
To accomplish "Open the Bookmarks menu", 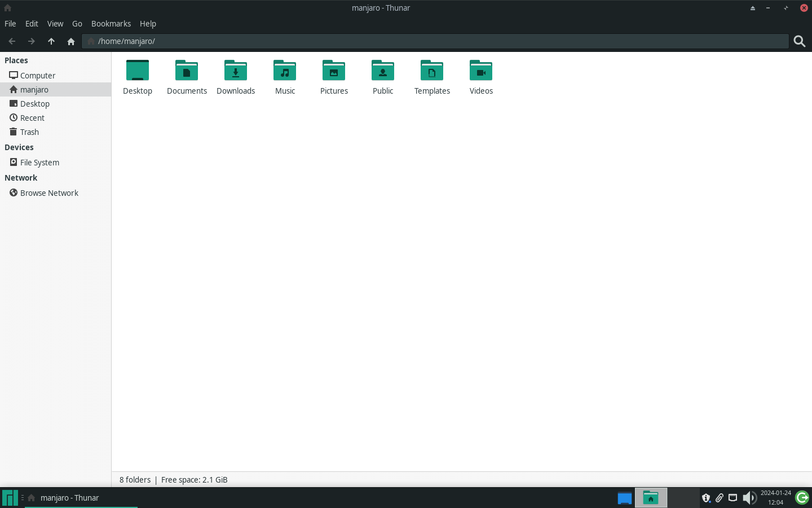I will coord(111,23).
